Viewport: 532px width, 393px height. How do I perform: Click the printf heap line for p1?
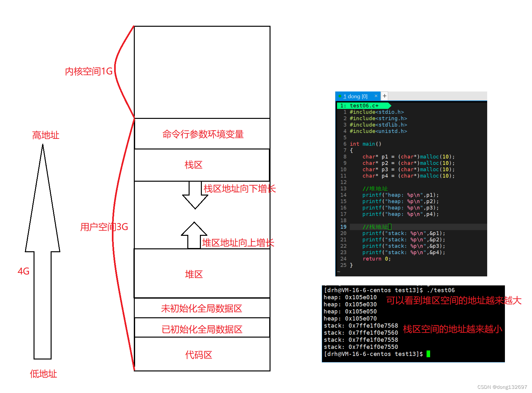click(x=400, y=195)
